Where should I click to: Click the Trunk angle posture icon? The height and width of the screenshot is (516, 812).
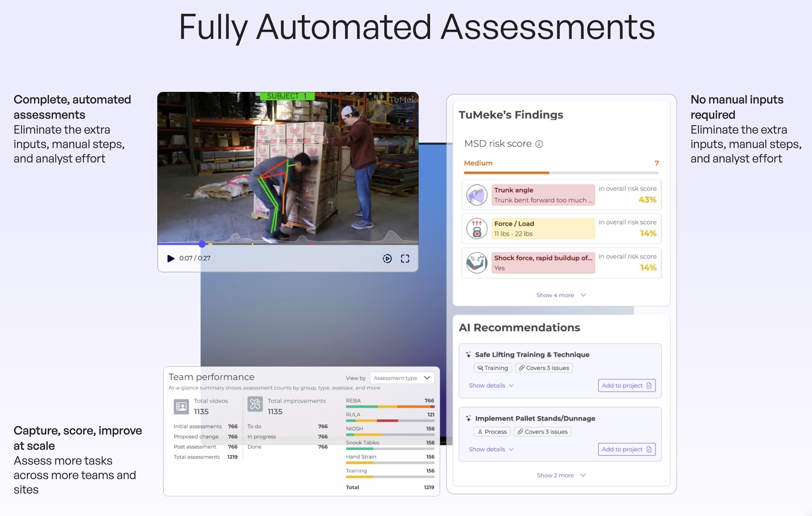click(x=477, y=195)
